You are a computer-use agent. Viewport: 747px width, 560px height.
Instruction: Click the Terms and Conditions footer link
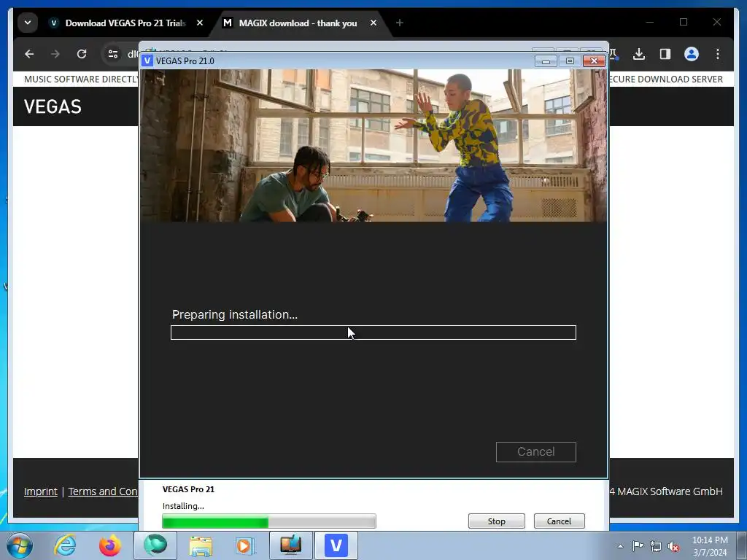[102, 491]
